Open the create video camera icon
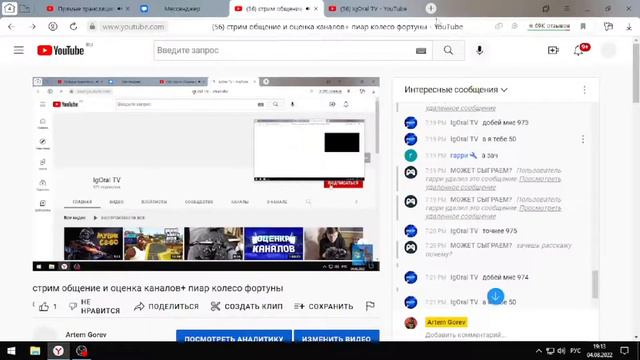Screen dimensions: 640x360 tap(553, 50)
